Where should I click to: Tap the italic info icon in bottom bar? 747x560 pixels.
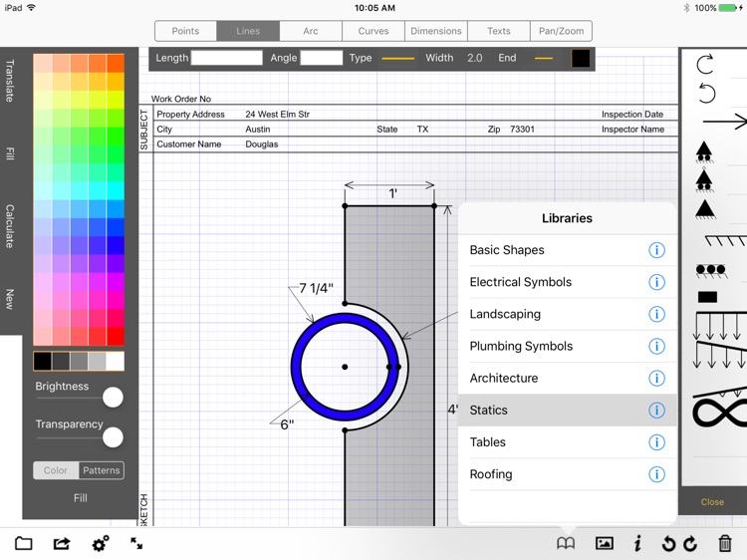click(637, 543)
